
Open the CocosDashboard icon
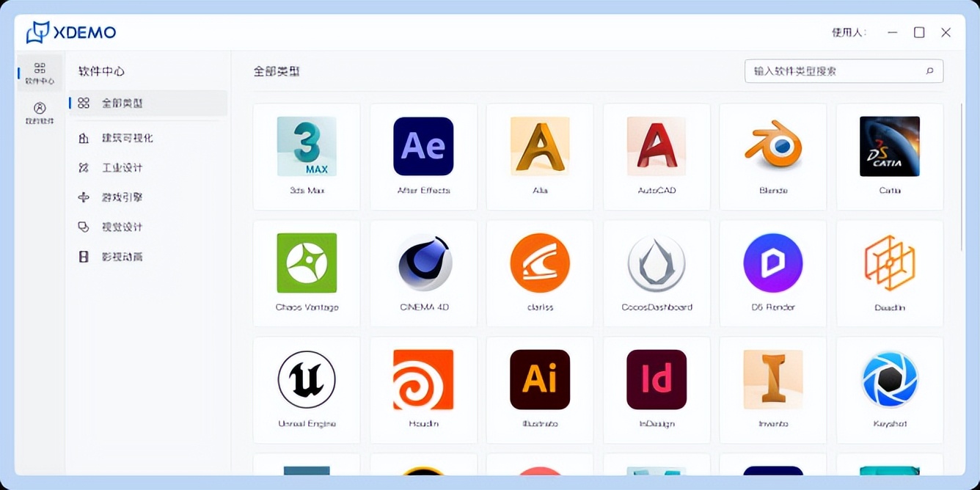tap(657, 263)
